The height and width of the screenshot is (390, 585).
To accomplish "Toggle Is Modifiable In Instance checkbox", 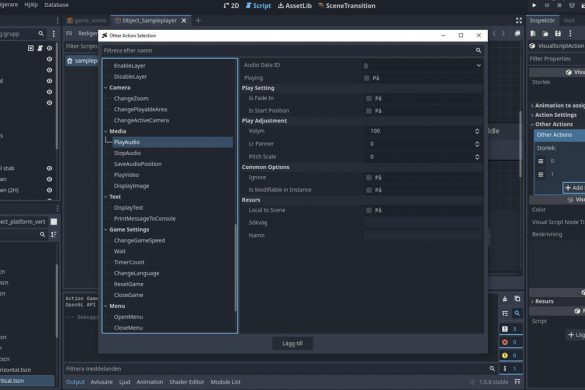I will pos(369,190).
